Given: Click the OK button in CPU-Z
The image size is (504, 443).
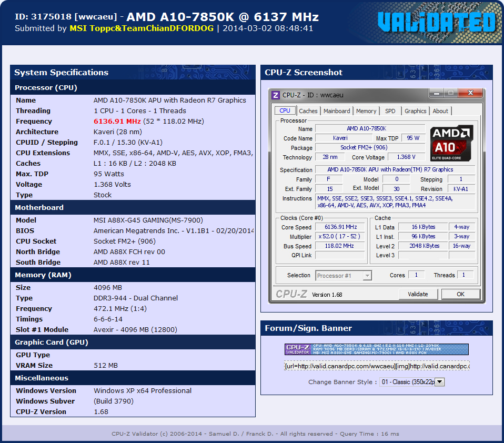Looking at the screenshot, I should click(x=461, y=294).
